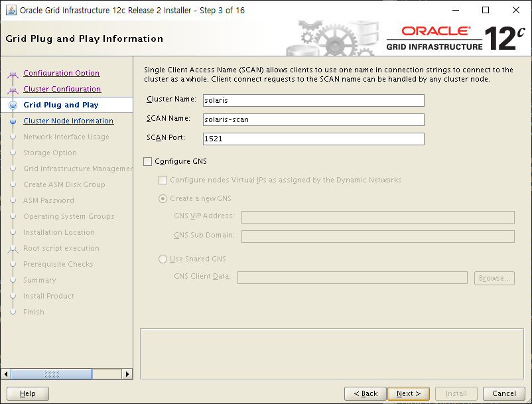The width and height of the screenshot is (532, 404).
Task: Click the Cluster Configuration step marker icon
Action: [x=13, y=90]
